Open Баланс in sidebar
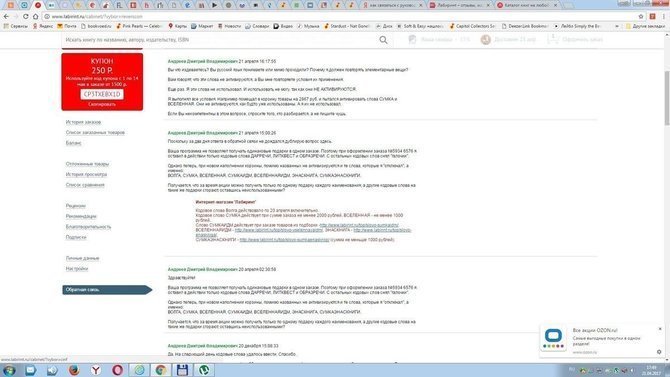This screenshot has width=670, height=377. tap(73, 143)
